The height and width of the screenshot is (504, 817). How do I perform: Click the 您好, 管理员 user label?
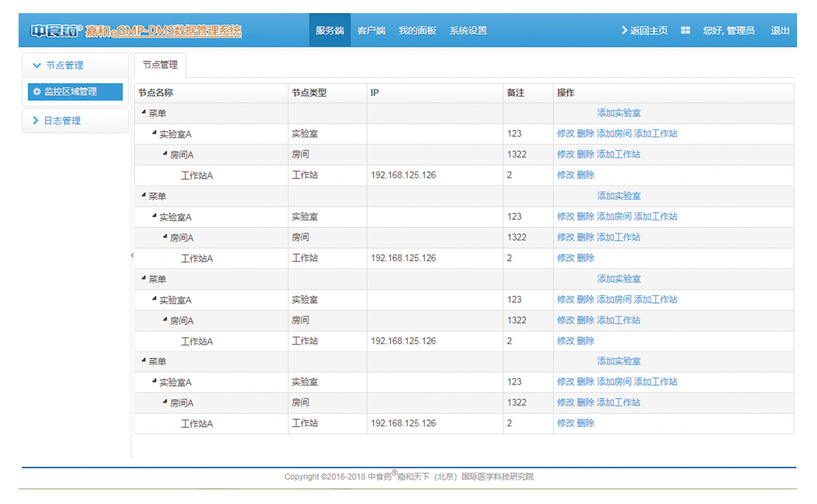[x=728, y=31]
